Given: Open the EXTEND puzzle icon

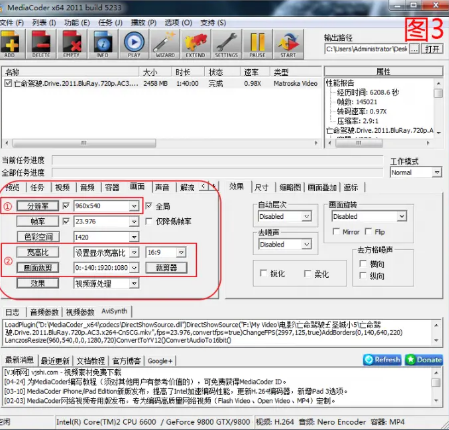Looking at the screenshot, I should pos(196,44).
